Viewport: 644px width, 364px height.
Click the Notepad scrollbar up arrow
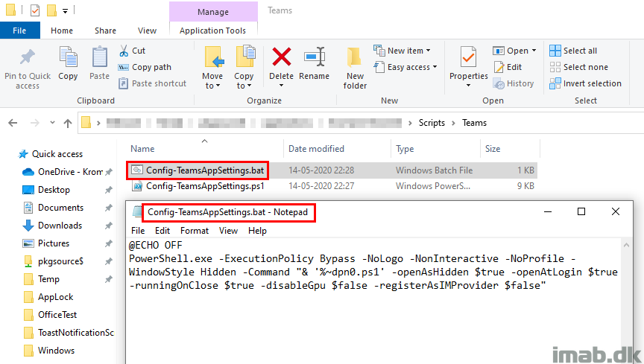click(x=626, y=245)
